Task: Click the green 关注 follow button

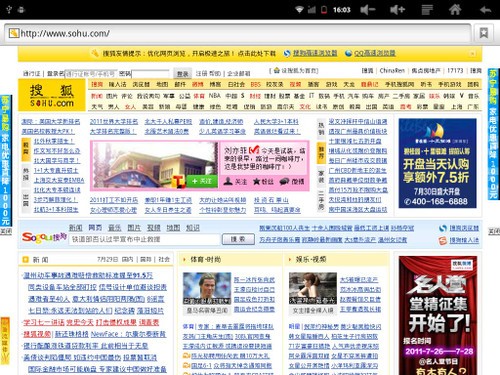Action: pyautogui.click(x=202, y=181)
